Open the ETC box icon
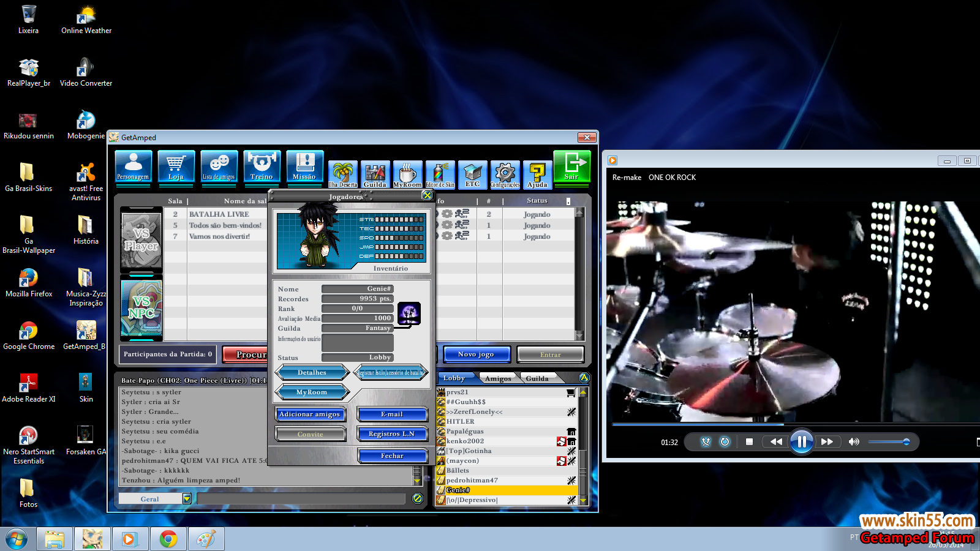This screenshot has height=551, width=980. [472, 174]
